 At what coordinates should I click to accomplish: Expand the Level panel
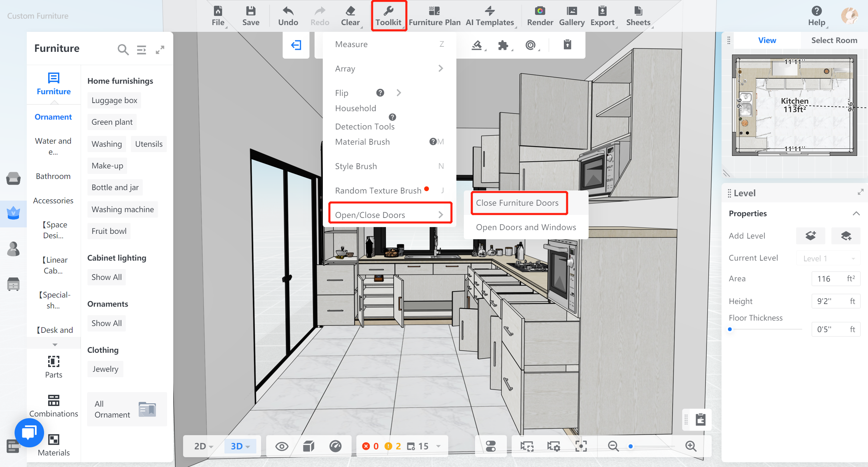click(x=860, y=192)
